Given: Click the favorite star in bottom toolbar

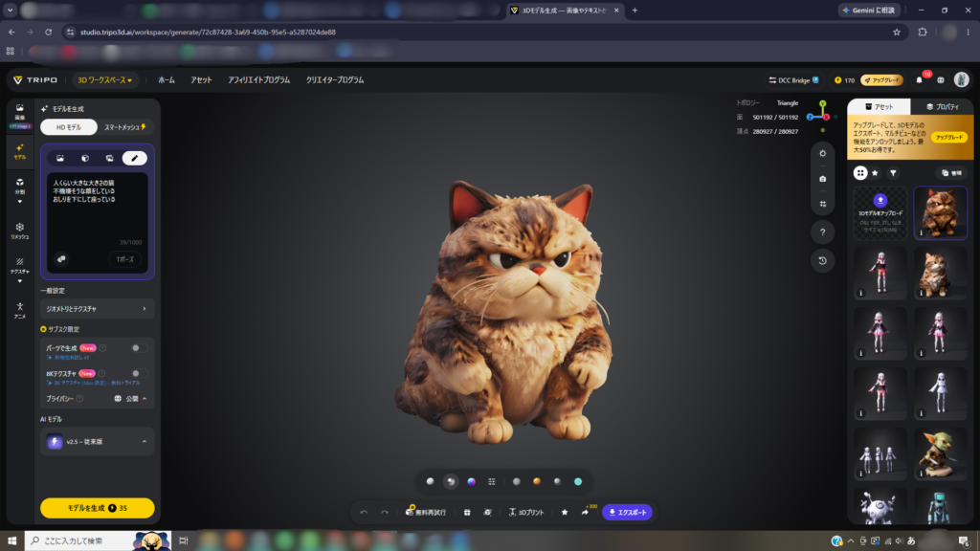Looking at the screenshot, I should click(x=565, y=513).
